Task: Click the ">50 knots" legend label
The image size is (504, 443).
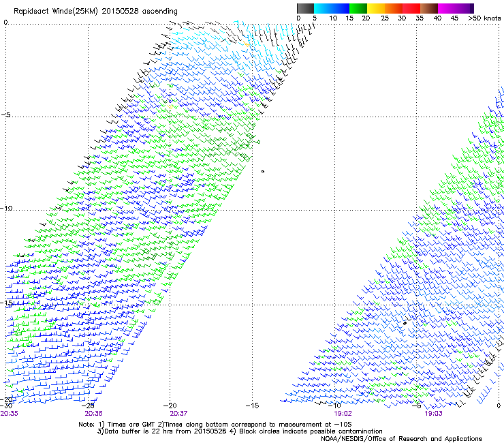Action: coord(485,18)
